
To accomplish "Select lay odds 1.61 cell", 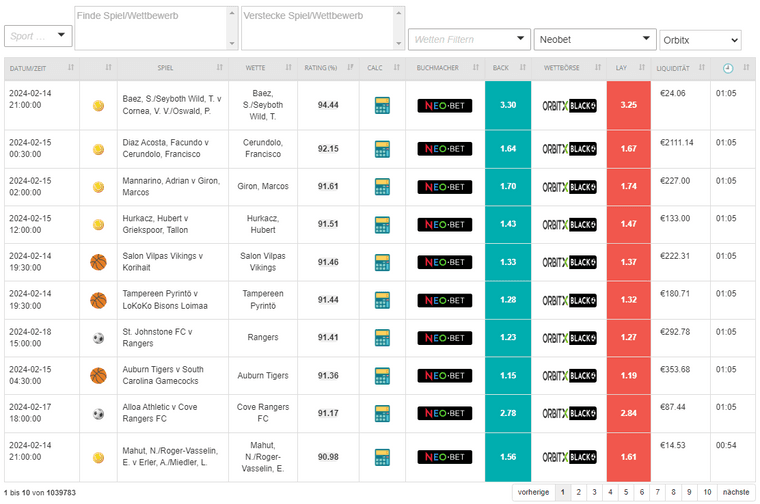I will point(629,457).
